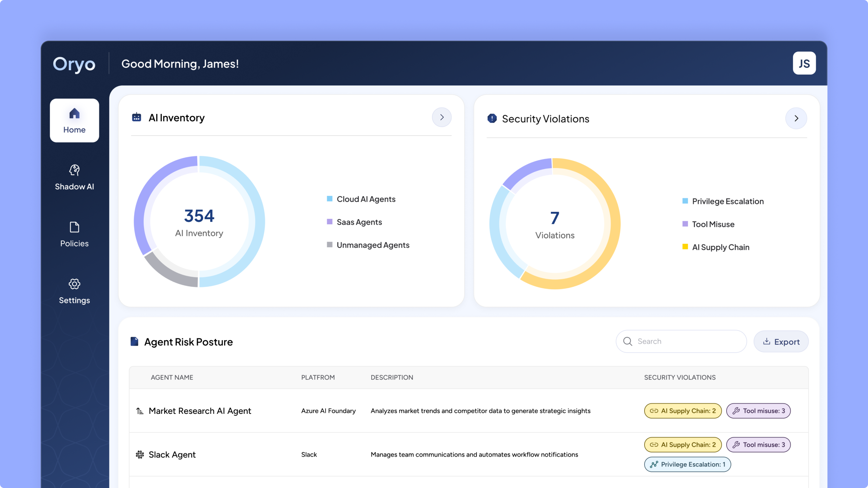This screenshot has height=488, width=868.
Task: Focus the agent Search field
Action: coord(681,341)
